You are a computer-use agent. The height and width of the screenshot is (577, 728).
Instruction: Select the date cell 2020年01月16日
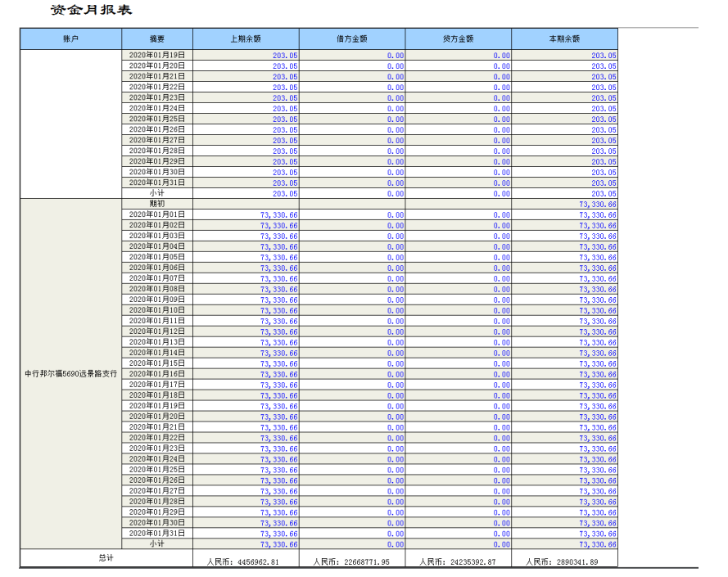(157, 374)
